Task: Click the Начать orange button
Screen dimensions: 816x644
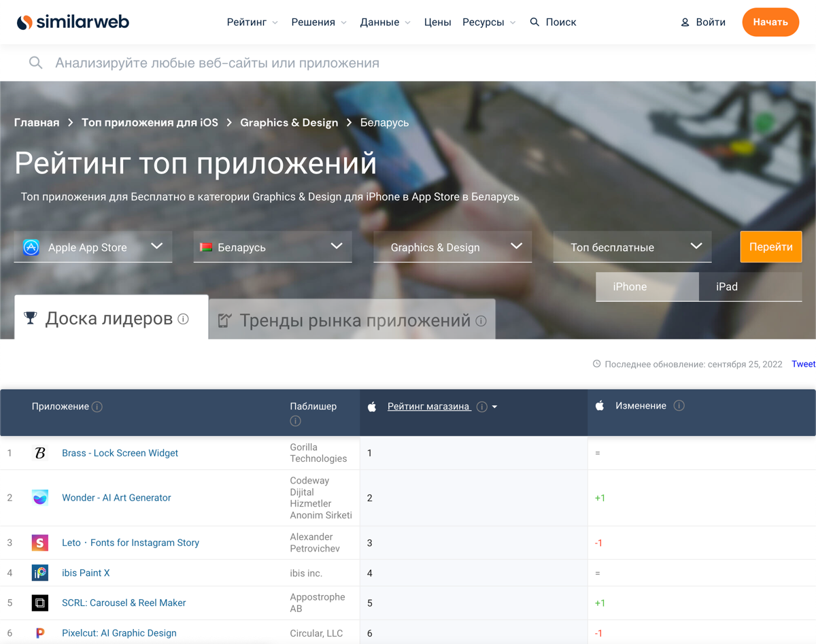Action: [x=770, y=22]
